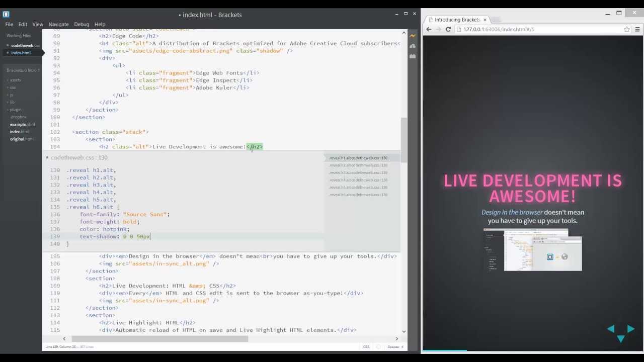Close the Introducing Brackets tab
The width and height of the screenshot is (644, 362).
click(485, 20)
